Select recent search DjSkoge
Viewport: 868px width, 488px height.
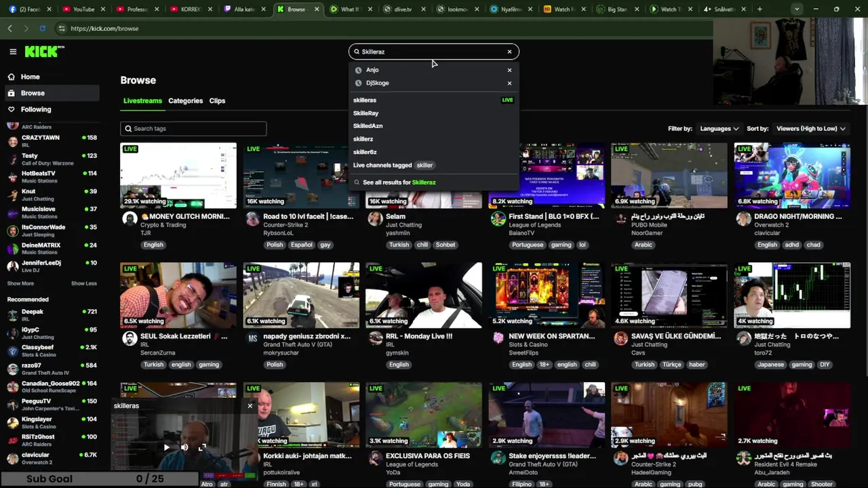coord(378,83)
